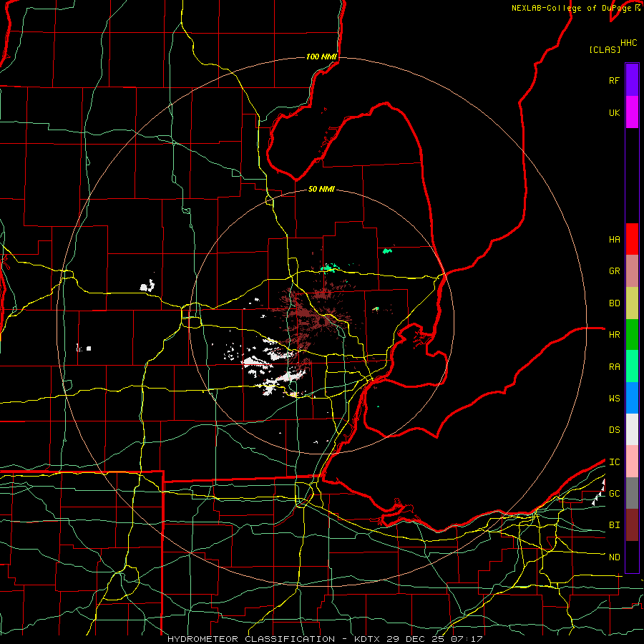Viewport: 644px width, 644px height.
Task: Click the HR legend label
Action: [614, 335]
